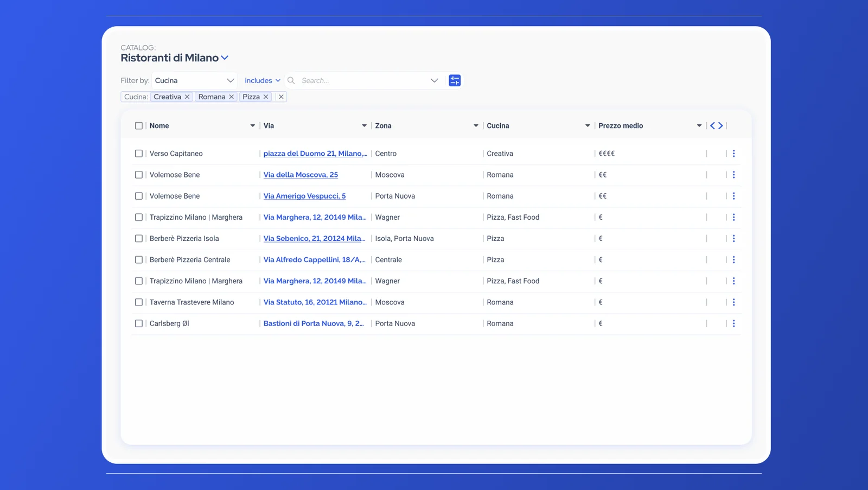
Task: Open the Bastioni di Porta Nuova link
Action: tap(314, 323)
